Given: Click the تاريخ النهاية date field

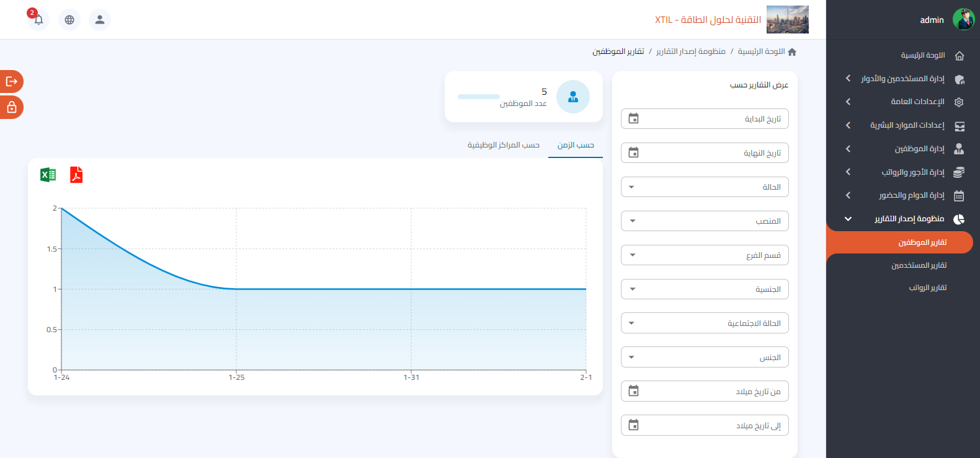Looking at the screenshot, I should pyautogui.click(x=704, y=153).
